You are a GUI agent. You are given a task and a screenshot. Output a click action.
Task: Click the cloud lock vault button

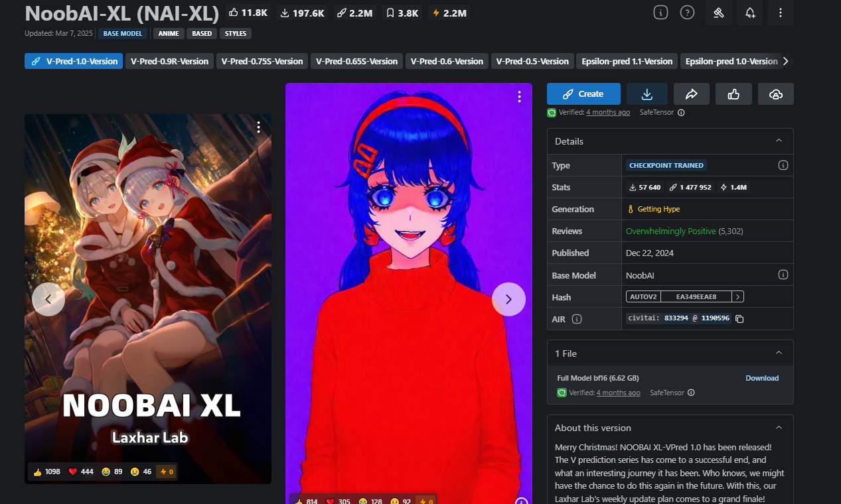(775, 94)
